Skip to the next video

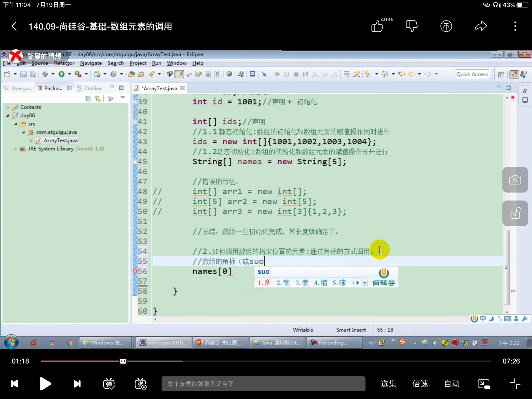click(77, 384)
